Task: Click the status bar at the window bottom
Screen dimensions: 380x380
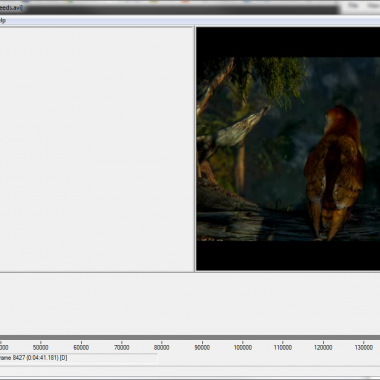Action: click(x=190, y=371)
